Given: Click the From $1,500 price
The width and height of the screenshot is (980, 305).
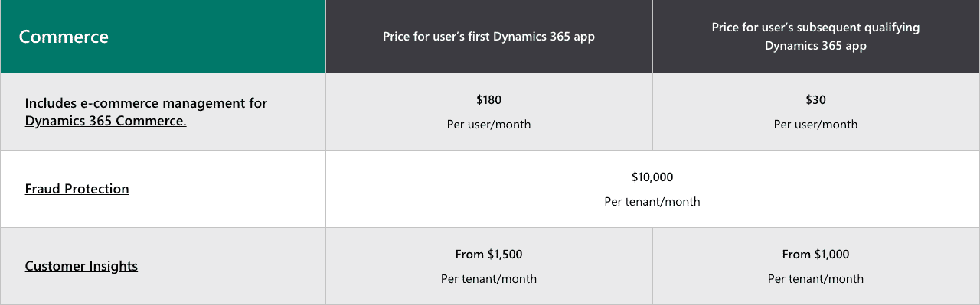Looking at the screenshot, I should pos(488,254).
